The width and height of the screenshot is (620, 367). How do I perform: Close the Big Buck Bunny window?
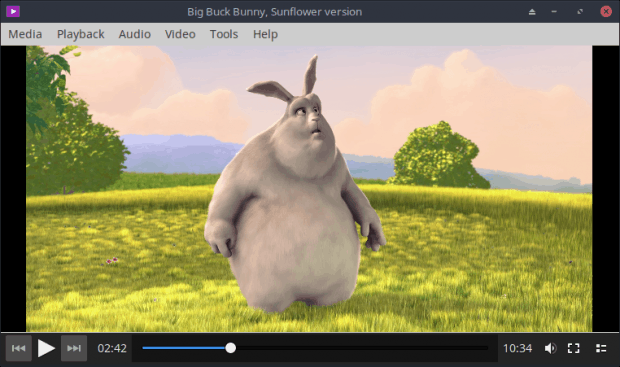pyautogui.click(x=606, y=11)
